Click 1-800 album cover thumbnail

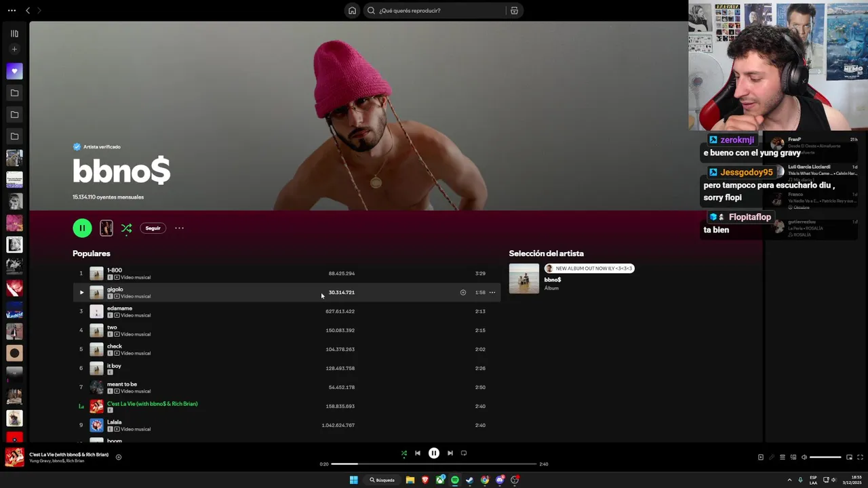[x=96, y=273]
